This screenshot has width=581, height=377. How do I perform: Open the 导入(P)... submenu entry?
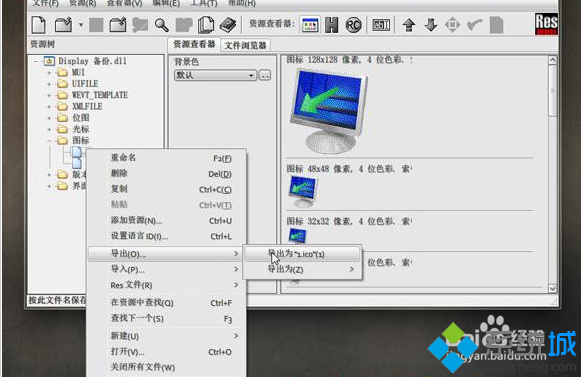pyautogui.click(x=167, y=269)
